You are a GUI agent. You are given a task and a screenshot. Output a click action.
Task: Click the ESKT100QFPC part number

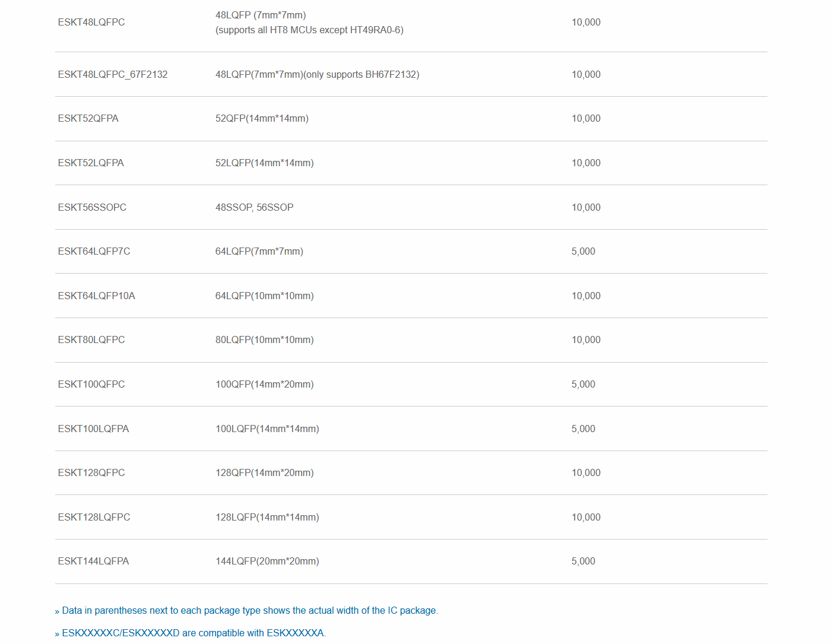tap(91, 385)
